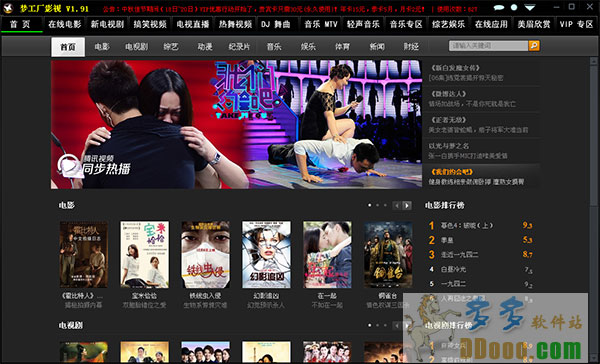Focus the keyword search input field

(x=488, y=46)
